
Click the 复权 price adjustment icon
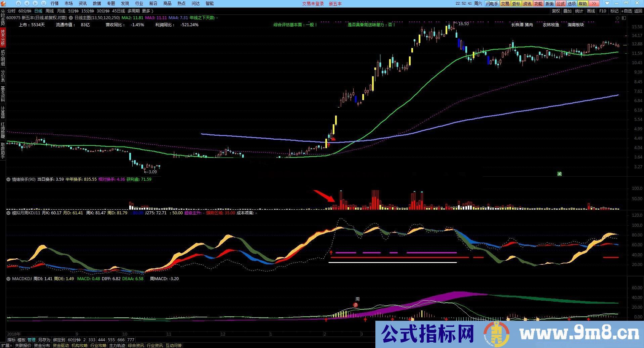(x=556, y=11)
